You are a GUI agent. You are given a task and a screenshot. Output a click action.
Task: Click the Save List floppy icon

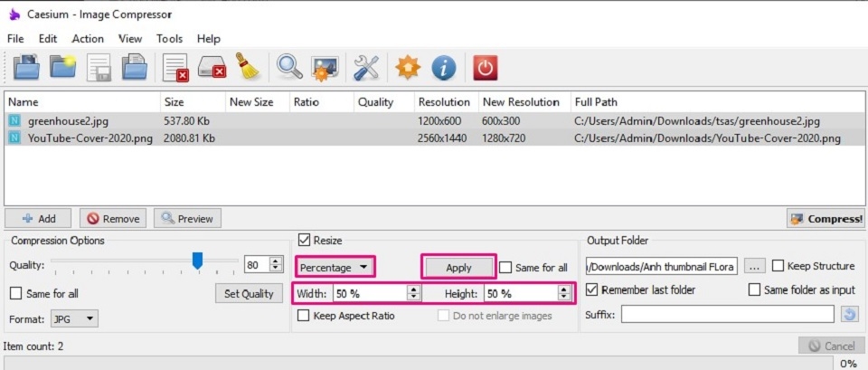99,68
